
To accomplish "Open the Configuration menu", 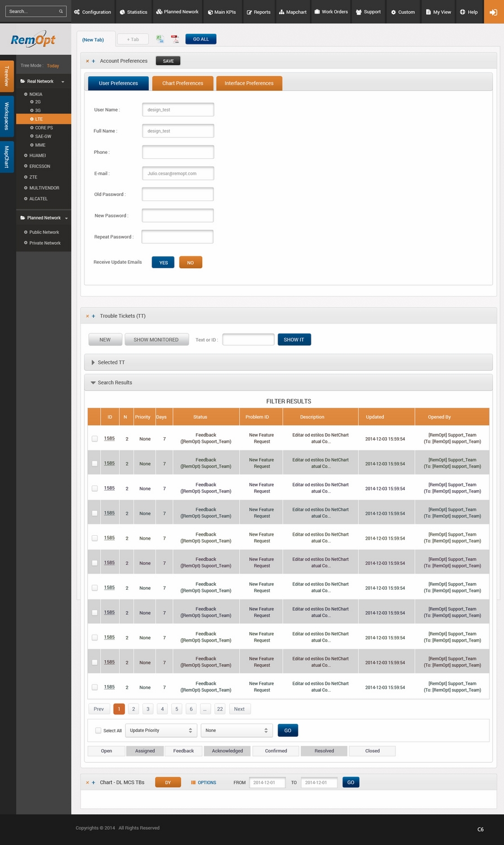I will 93,12.
